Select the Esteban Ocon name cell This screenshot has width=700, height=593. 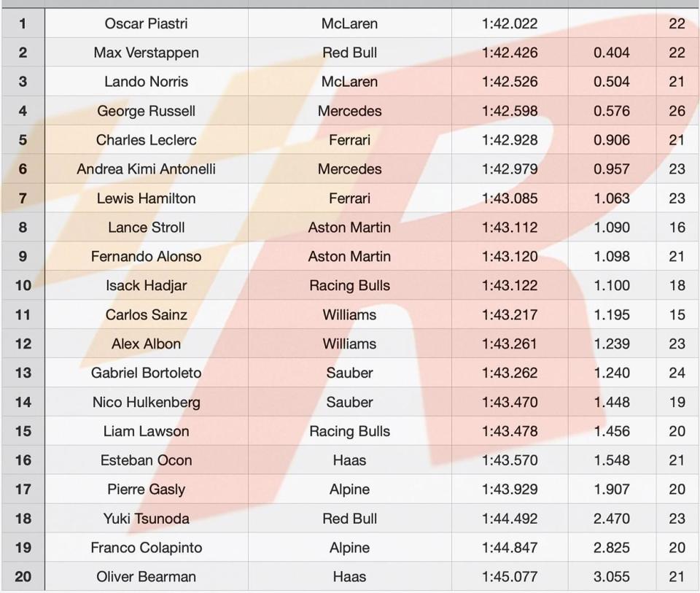(x=147, y=460)
